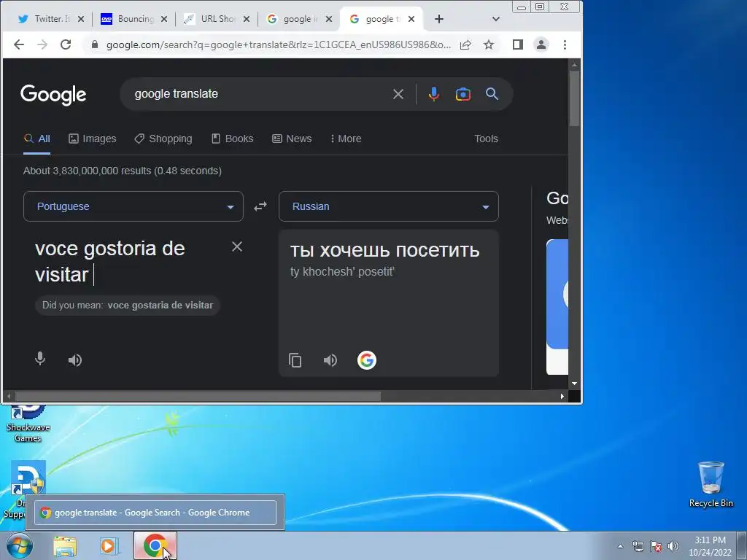
Task: Click the horizontal scrollbar thumb
Action: (198, 396)
